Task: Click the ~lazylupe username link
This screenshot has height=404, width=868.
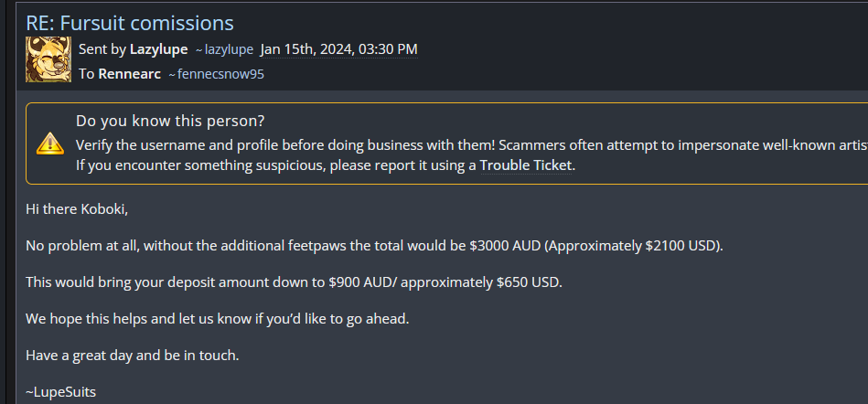Action: pos(224,48)
